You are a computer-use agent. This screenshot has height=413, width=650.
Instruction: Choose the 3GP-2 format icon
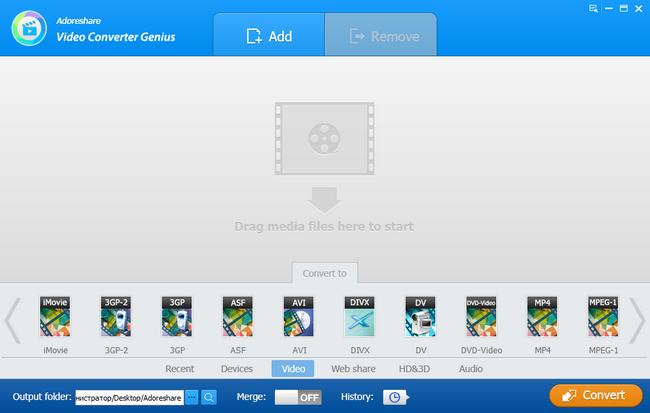click(x=116, y=316)
